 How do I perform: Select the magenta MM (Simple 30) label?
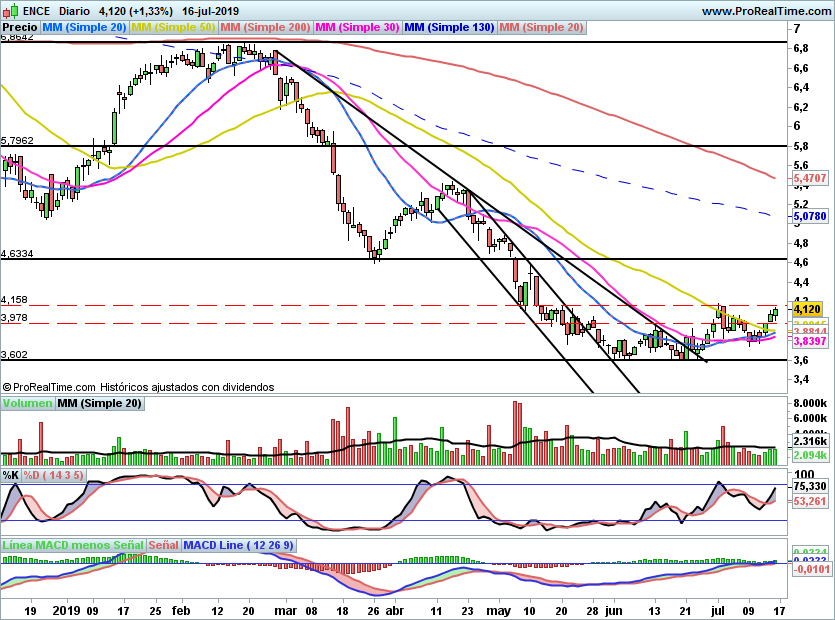357,28
